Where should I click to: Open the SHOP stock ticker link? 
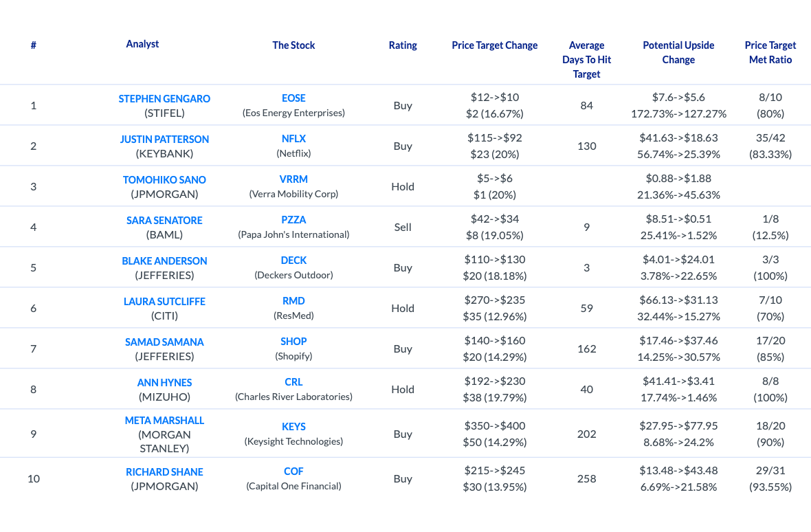click(x=293, y=342)
